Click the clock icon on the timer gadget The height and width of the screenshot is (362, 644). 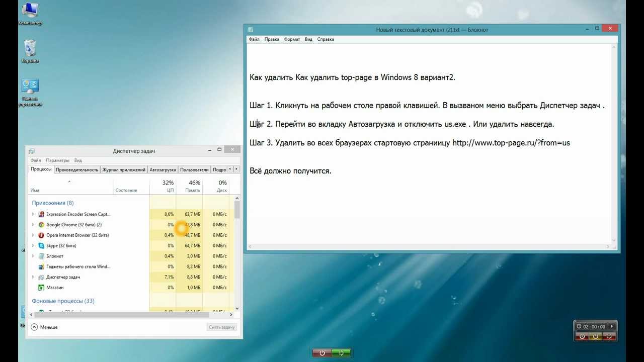579,326
